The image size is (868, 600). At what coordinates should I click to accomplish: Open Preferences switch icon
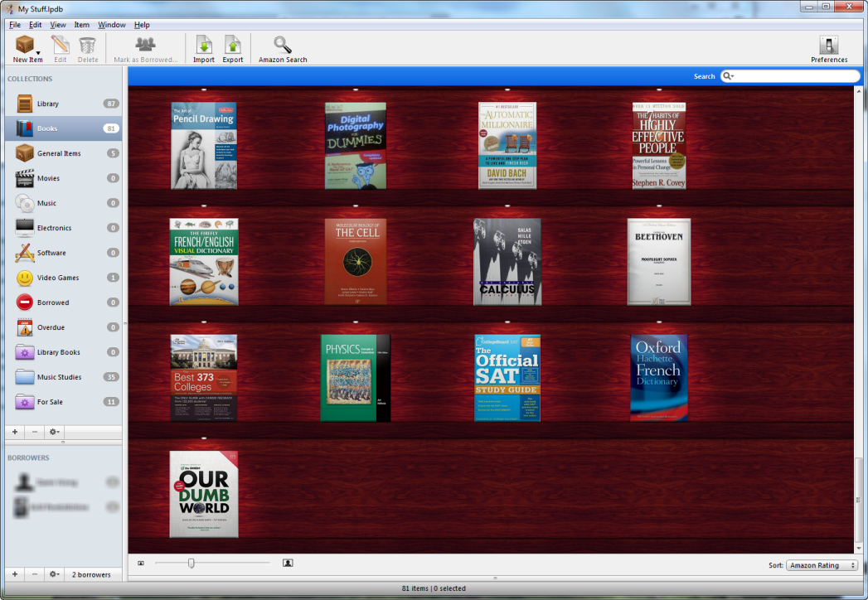(x=829, y=45)
